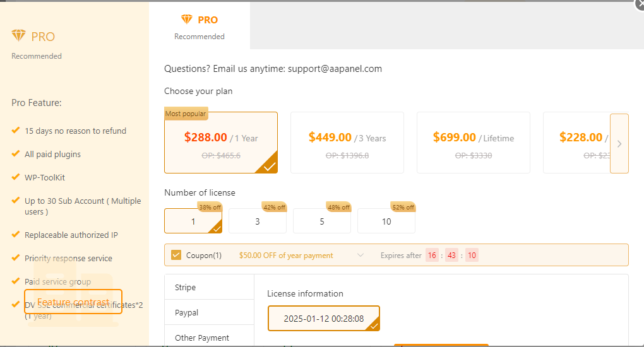
Task: Select the $699.00 Lifetime plan
Action: click(x=474, y=143)
